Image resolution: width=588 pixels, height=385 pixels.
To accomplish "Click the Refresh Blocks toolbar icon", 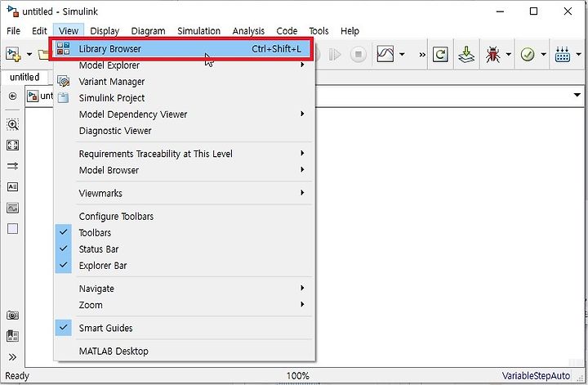I will (x=440, y=55).
